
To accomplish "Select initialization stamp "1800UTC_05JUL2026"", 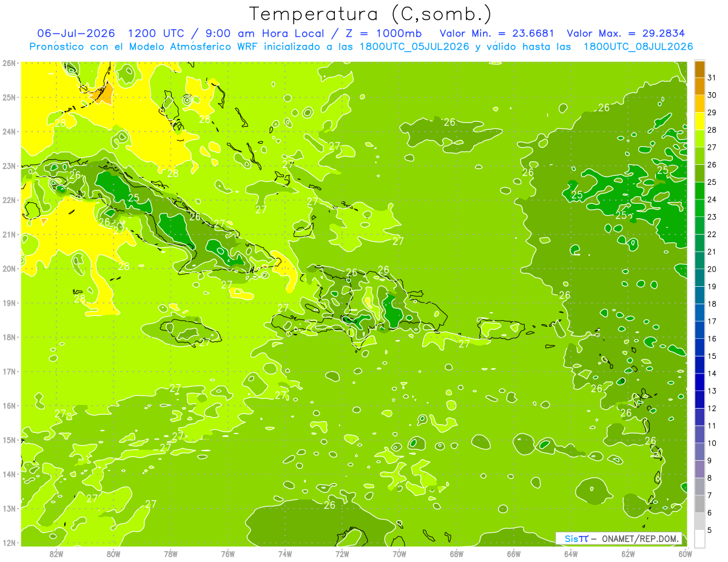I will pos(414,46).
